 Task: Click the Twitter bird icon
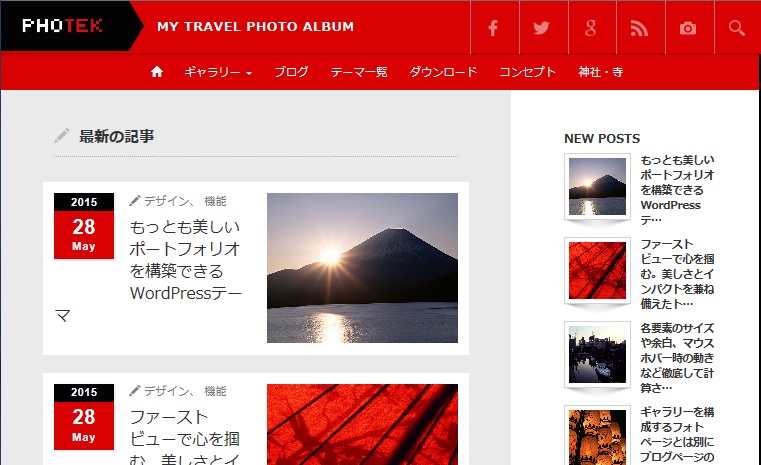coord(543,28)
